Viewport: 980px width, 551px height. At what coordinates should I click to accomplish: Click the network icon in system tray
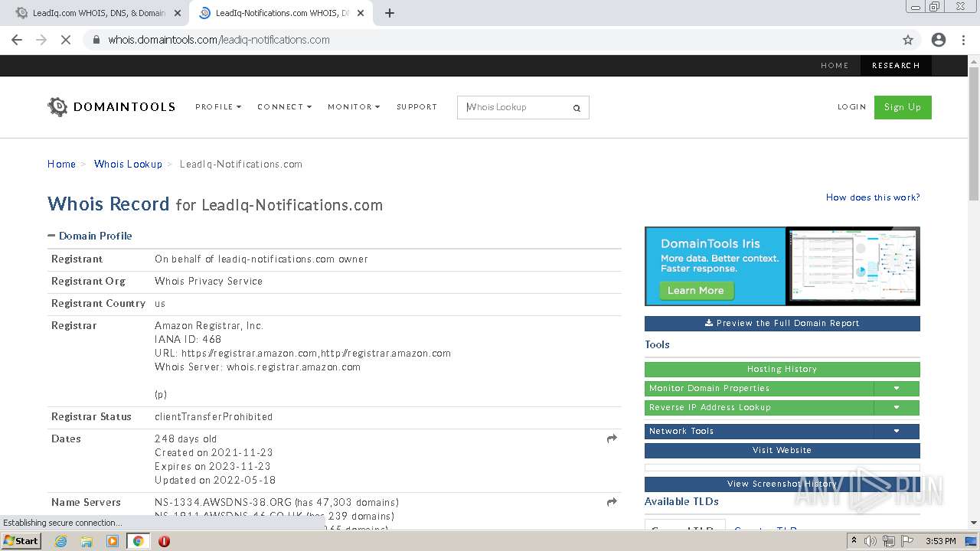click(x=889, y=541)
